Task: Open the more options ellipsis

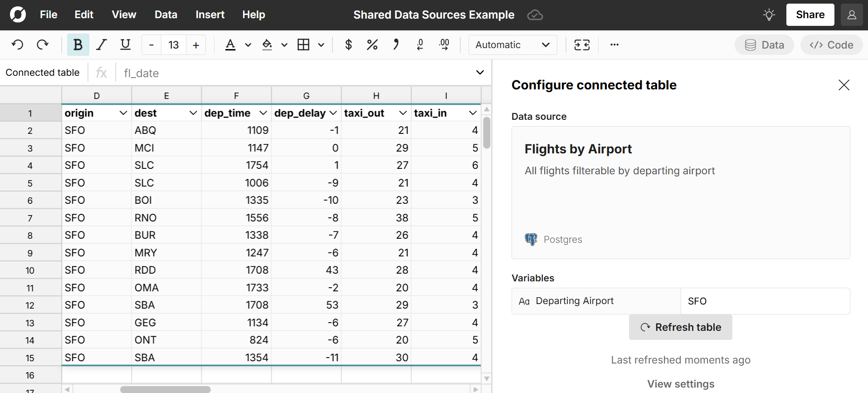Action: coord(614,44)
